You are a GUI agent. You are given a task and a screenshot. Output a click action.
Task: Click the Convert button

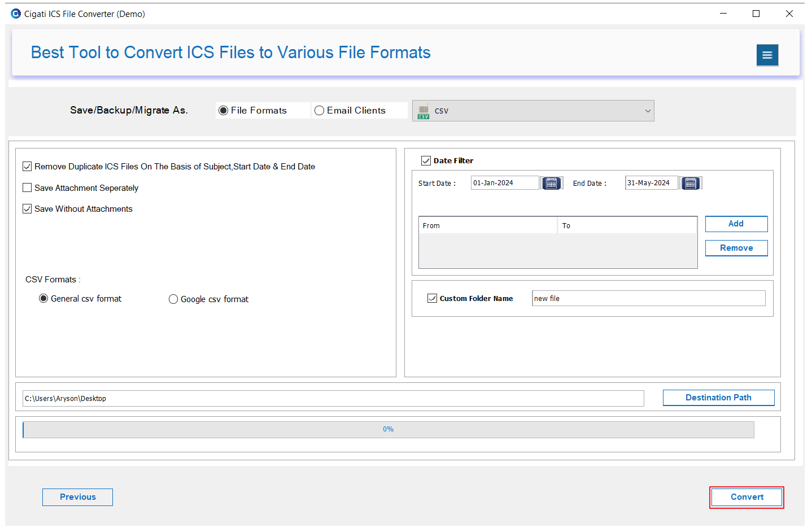tap(746, 497)
